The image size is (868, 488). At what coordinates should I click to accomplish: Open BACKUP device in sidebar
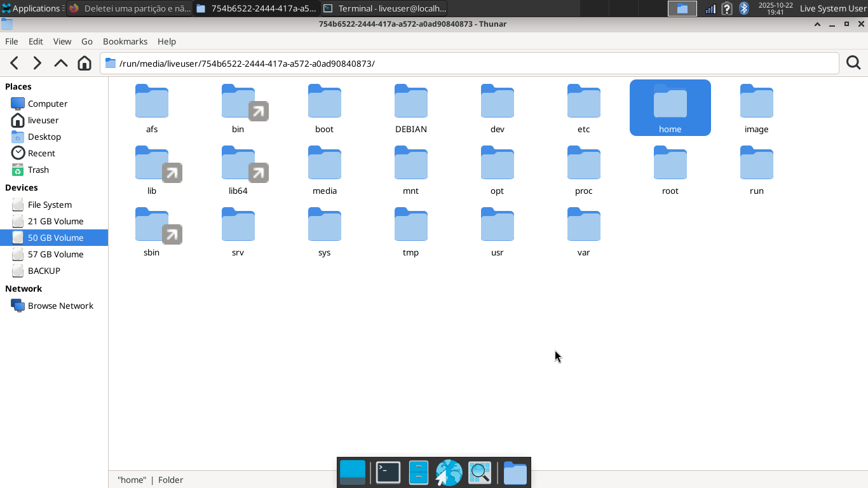click(x=44, y=271)
